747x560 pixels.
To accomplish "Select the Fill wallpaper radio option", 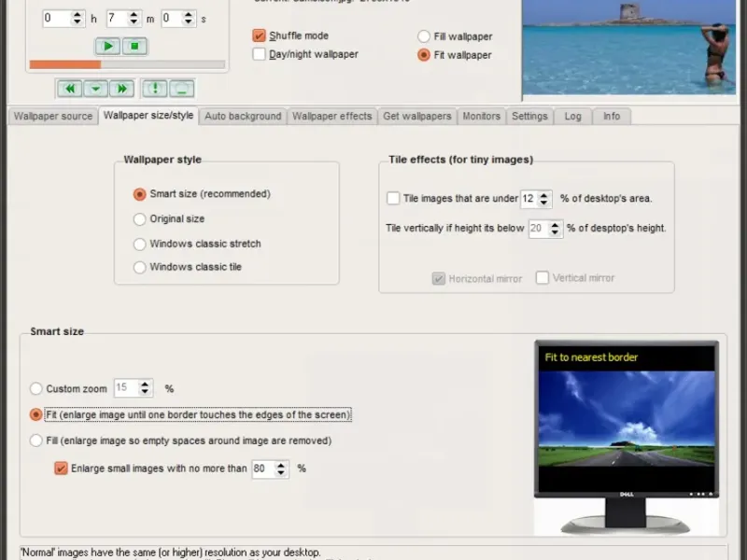I will point(424,36).
